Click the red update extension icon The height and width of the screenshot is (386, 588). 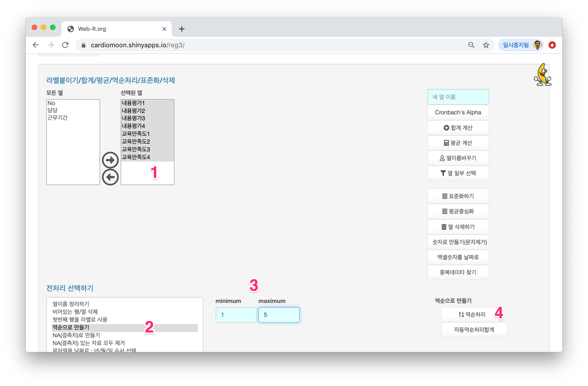click(552, 45)
